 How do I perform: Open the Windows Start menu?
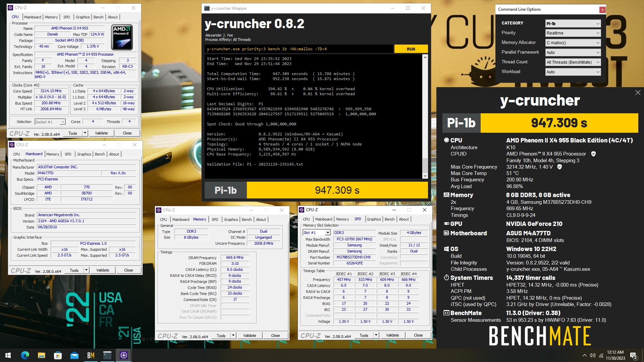[8, 355]
